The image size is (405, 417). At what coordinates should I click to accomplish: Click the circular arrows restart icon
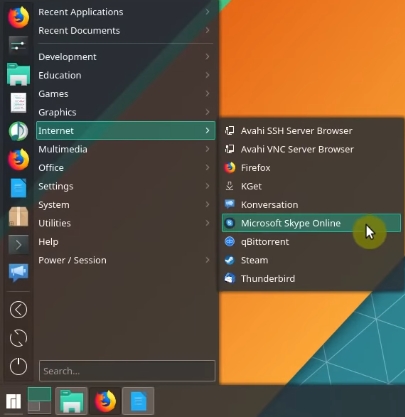[x=18, y=338]
